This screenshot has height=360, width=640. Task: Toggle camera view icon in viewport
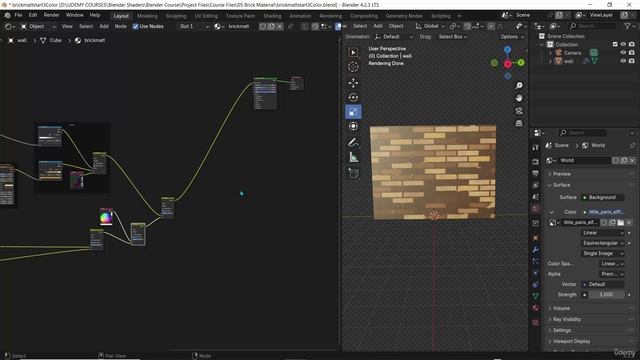[x=519, y=111]
